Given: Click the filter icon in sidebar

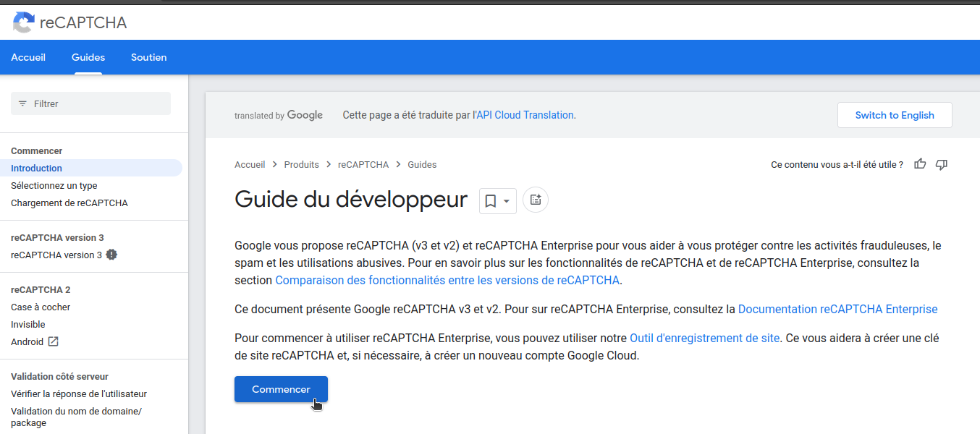Looking at the screenshot, I should [x=22, y=103].
